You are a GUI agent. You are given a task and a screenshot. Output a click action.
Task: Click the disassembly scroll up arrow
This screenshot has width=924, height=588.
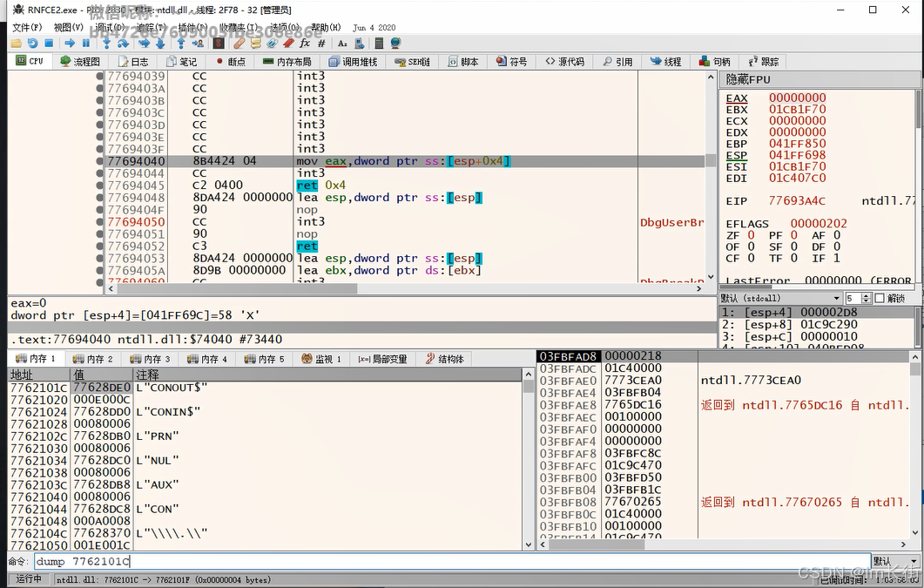(x=710, y=78)
